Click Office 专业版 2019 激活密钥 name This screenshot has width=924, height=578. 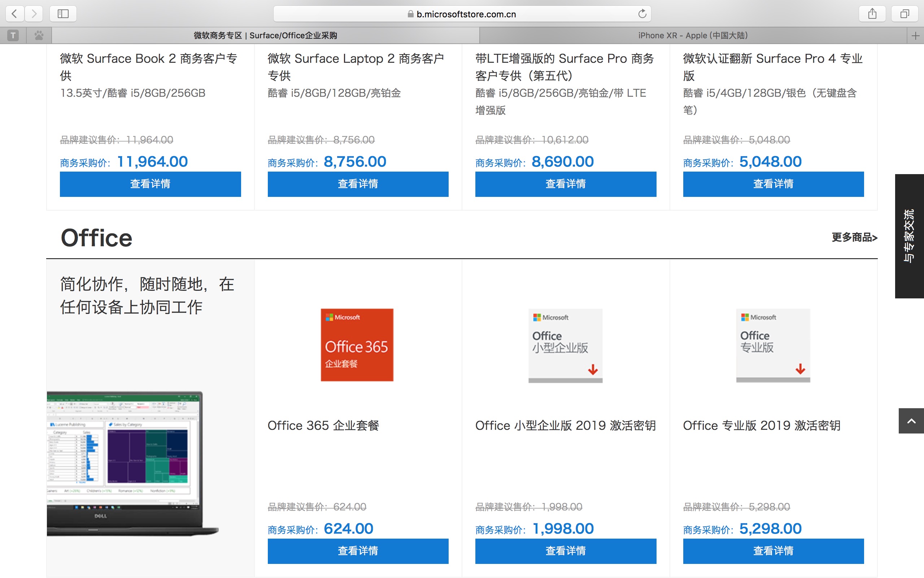pos(762,426)
